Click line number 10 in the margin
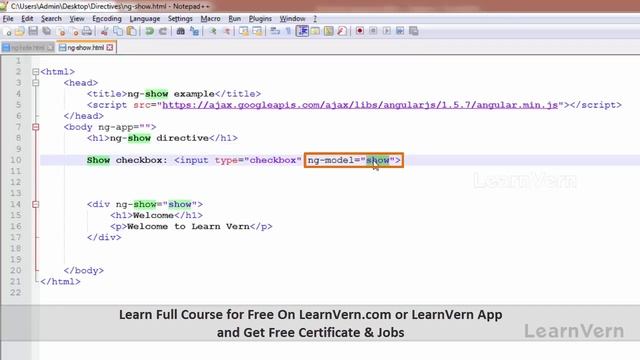Image resolution: width=640 pixels, height=360 pixels. 16,160
